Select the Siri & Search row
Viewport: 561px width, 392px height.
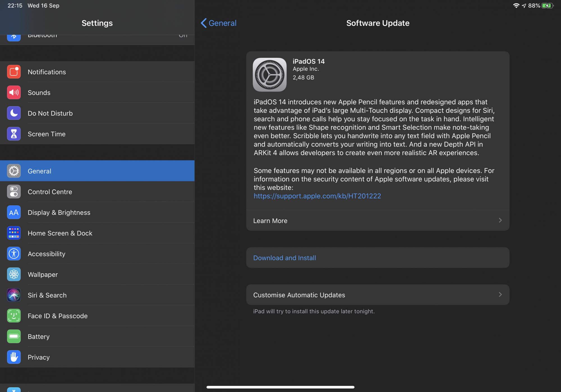click(x=97, y=295)
